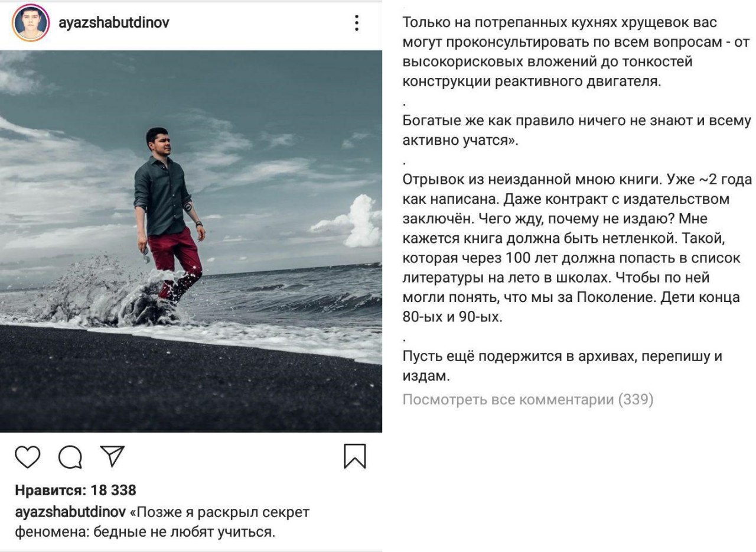Click the paragraph about потрепанных кухнях хрущевок
The height and width of the screenshot is (552, 756).
576,52
